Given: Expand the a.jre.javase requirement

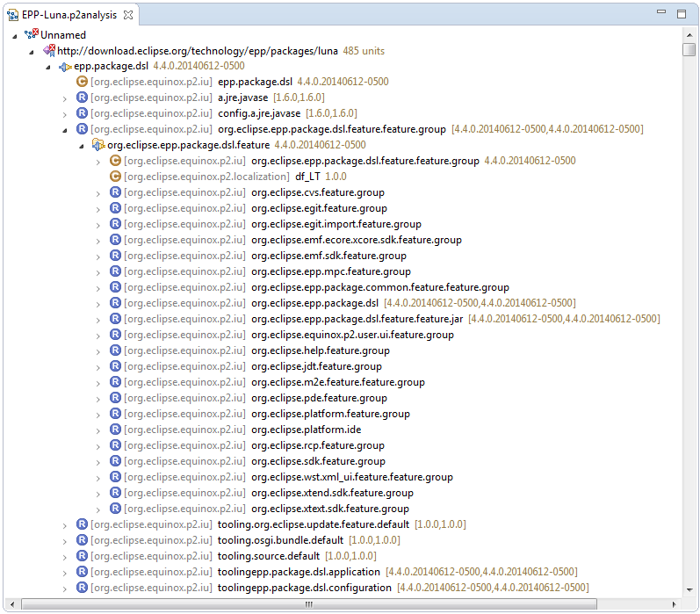Looking at the screenshot, I should point(65,98).
